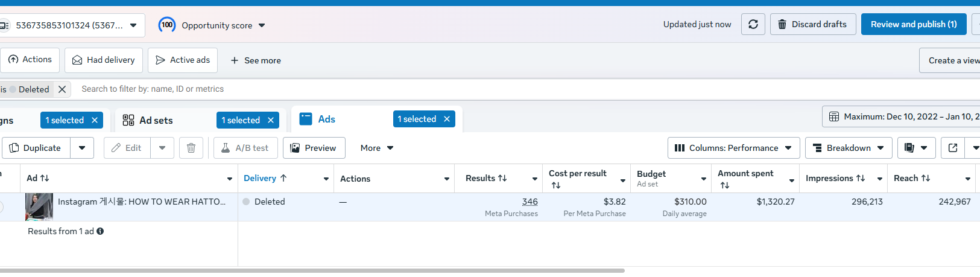This screenshot has height=277, width=980.
Task: Click the Discard drafts button
Action: coord(812,24)
